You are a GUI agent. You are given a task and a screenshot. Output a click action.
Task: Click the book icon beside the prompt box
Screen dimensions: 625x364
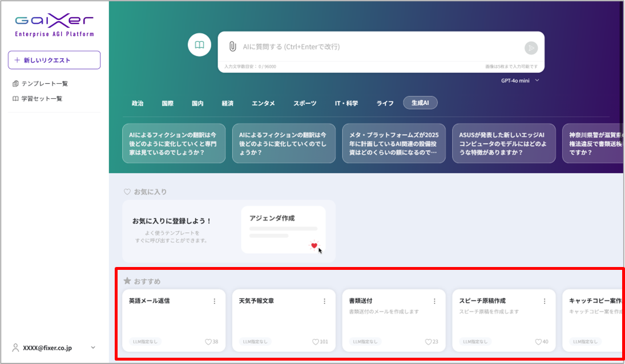click(x=199, y=45)
